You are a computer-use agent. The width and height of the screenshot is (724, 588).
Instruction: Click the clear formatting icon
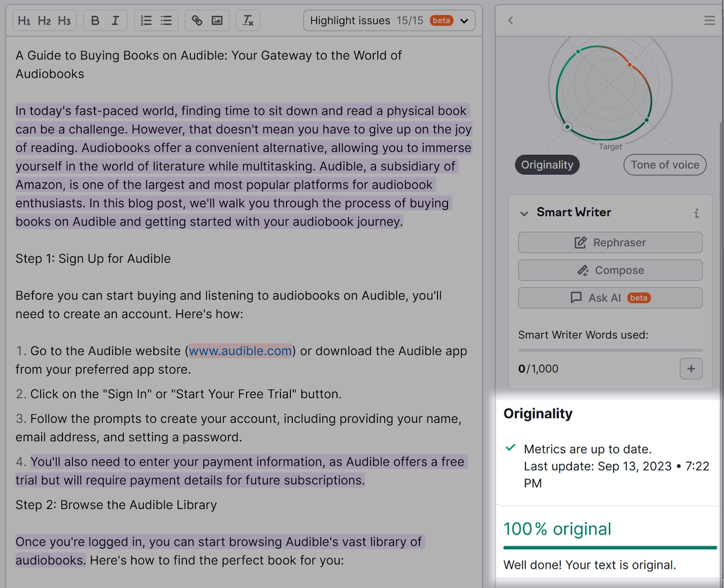pyautogui.click(x=248, y=20)
